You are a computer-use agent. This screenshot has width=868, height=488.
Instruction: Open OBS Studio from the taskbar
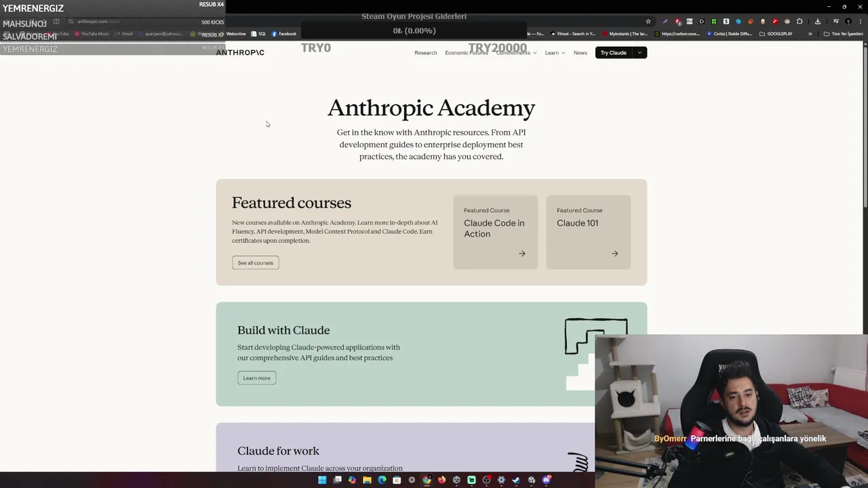486,480
